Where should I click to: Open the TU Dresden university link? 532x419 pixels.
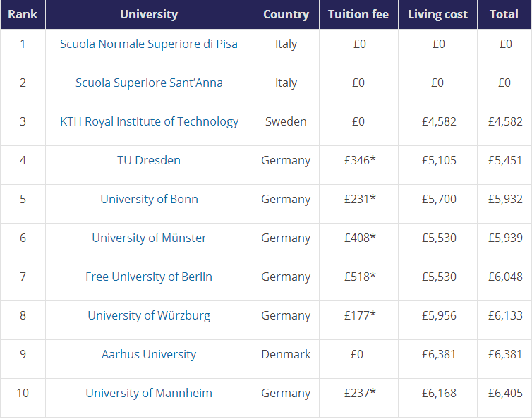coord(149,160)
